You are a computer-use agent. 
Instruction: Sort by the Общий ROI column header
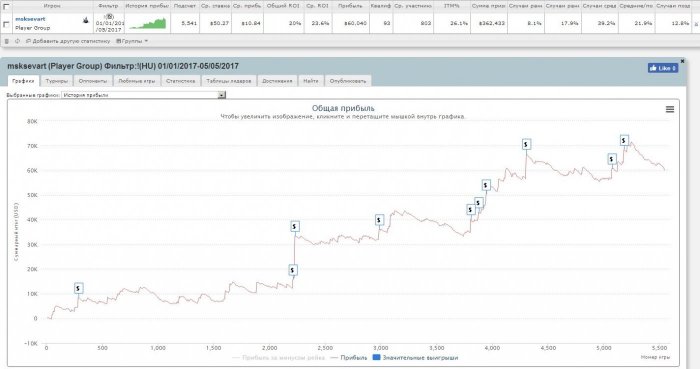pos(283,6)
